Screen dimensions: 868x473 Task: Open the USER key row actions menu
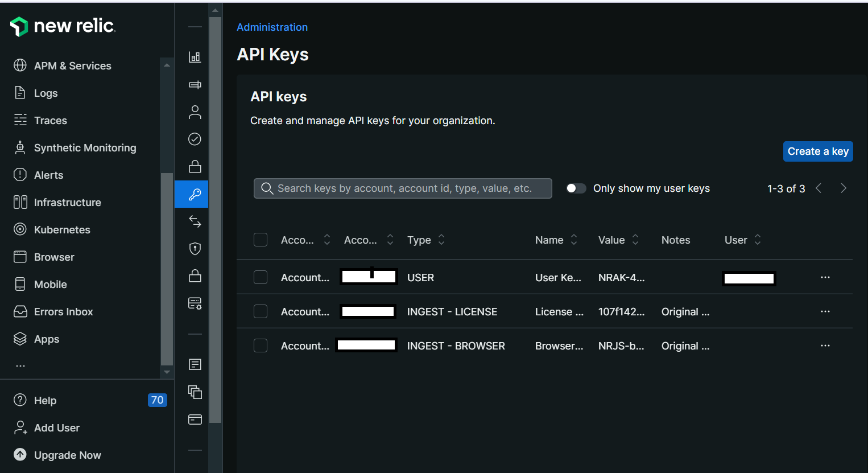(x=825, y=277)
